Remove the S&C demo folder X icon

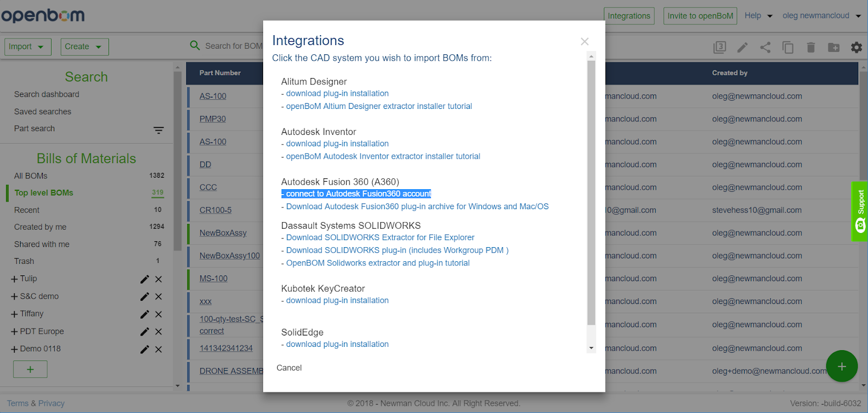click(x=158, y=296)
